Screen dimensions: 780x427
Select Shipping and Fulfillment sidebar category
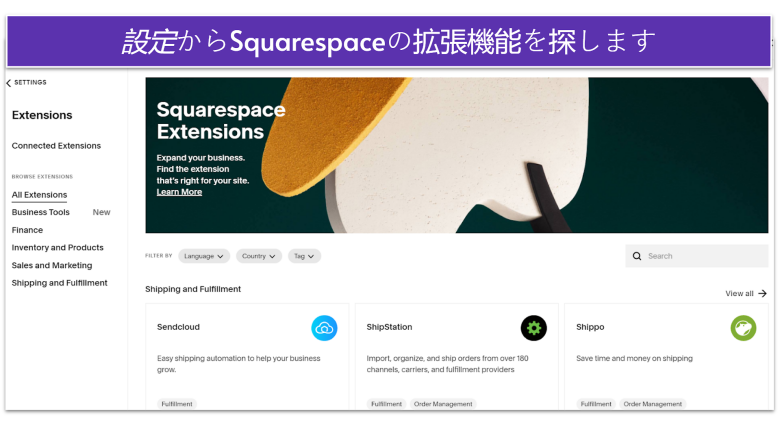(x=60, y=283)
